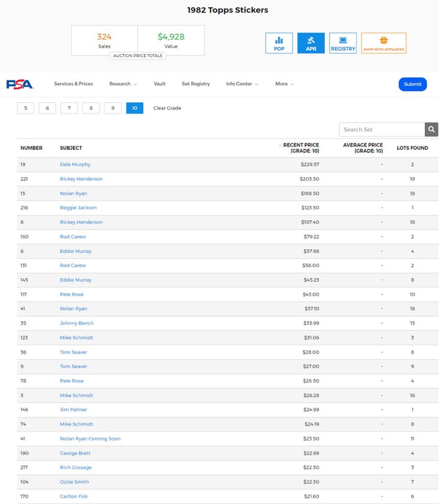The image size is (439, 504).
Task: Open Mike Schmidt link in row 3
Action: (76, 395)
